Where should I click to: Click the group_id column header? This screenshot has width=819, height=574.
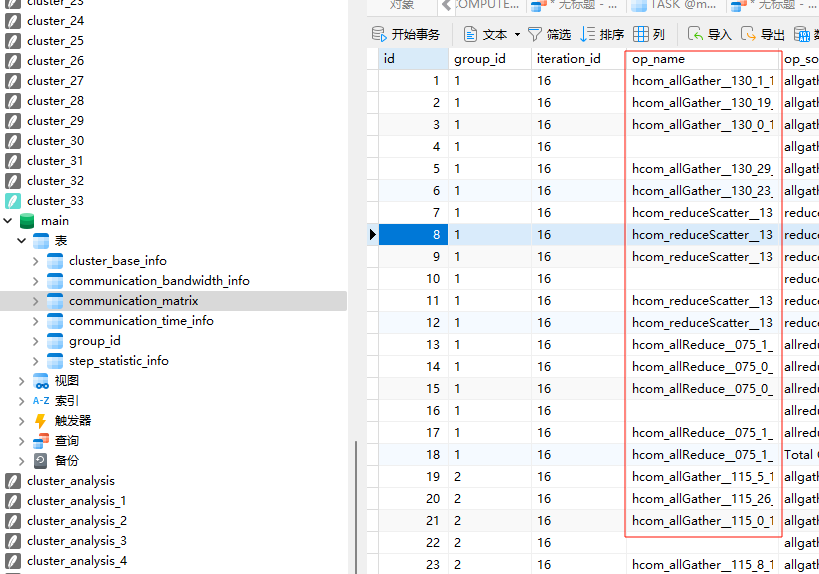(490, 59)
